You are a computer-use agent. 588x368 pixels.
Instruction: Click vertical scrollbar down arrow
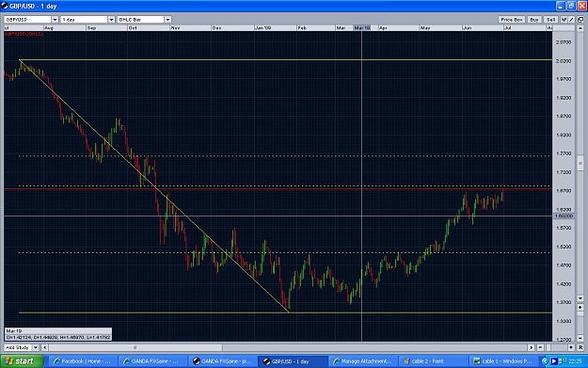(x=580, y=298)
